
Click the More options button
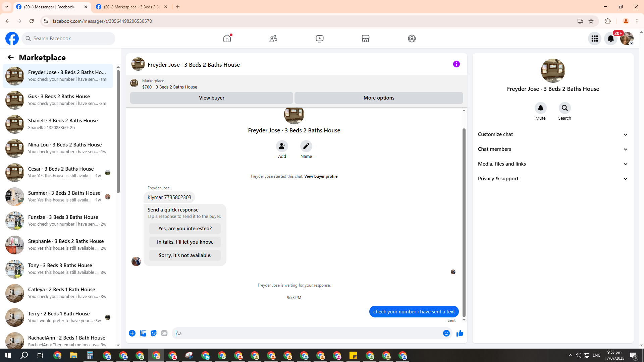379,98
